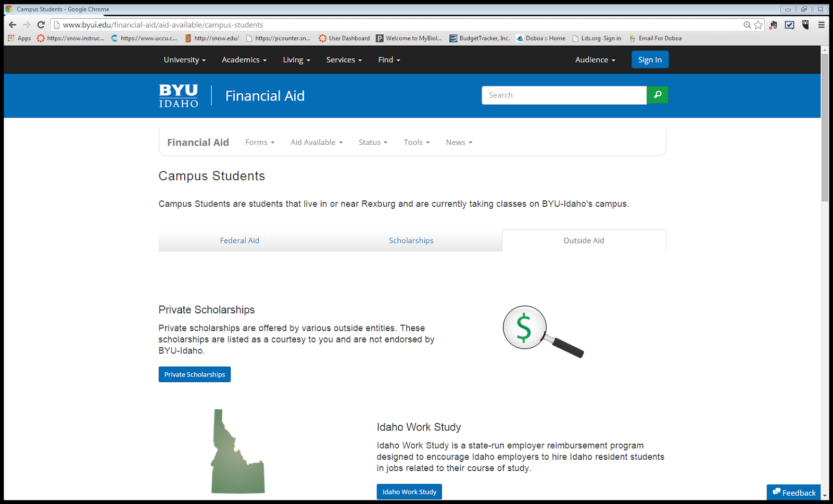833x504 pixels.
Task: Click the checkmark extension icon in toolbar
Action: (x=789, y=24)
